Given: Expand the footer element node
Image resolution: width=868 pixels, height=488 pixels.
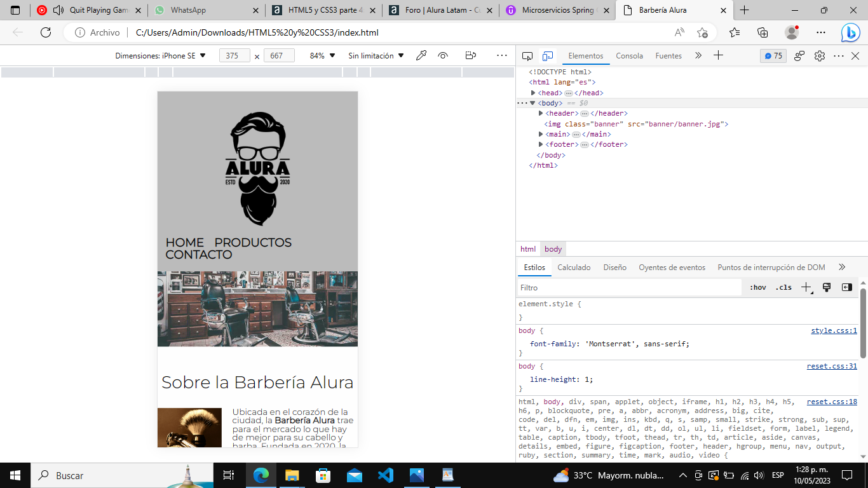Looking at the screenshot, I should (541, 144).
